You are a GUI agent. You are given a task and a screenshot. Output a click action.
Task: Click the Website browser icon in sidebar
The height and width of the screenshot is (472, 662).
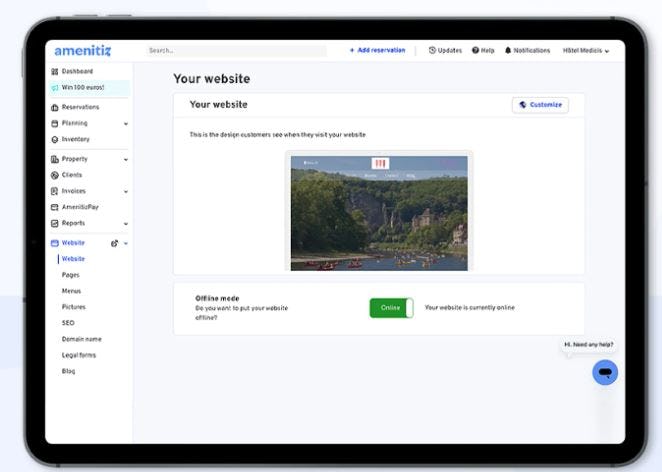[54, 243]
